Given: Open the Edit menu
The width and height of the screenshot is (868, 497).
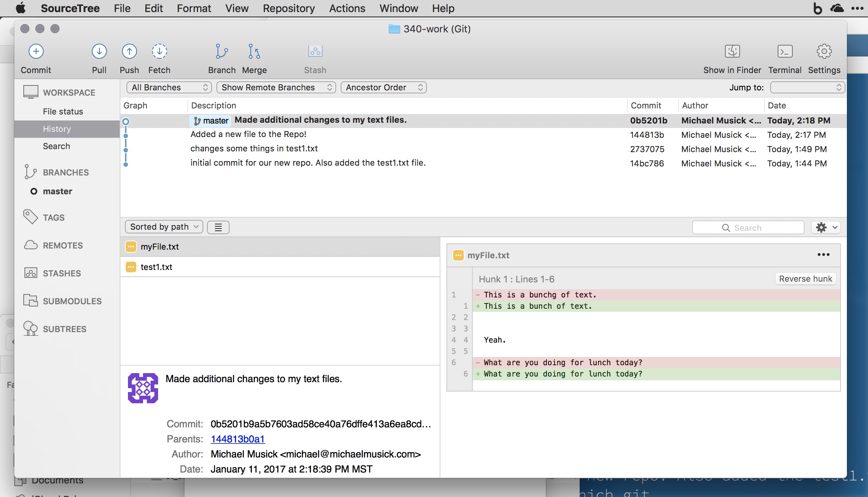Looking at the screenshot, I should click(154, 8).
